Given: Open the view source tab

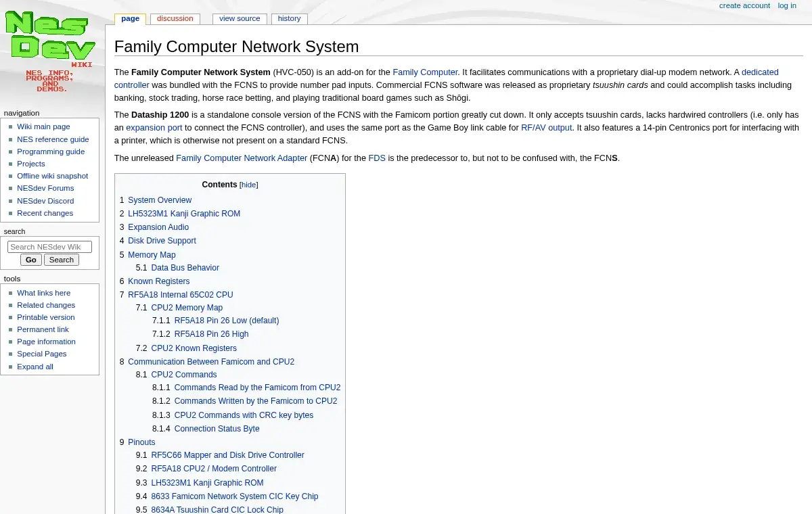Looking at the screenshot, I should pyautogui.click(x=240, y=19).
